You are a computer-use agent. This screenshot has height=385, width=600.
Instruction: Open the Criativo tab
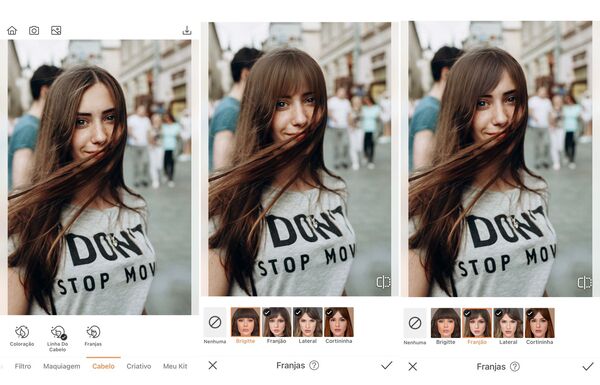click(139, 366)
